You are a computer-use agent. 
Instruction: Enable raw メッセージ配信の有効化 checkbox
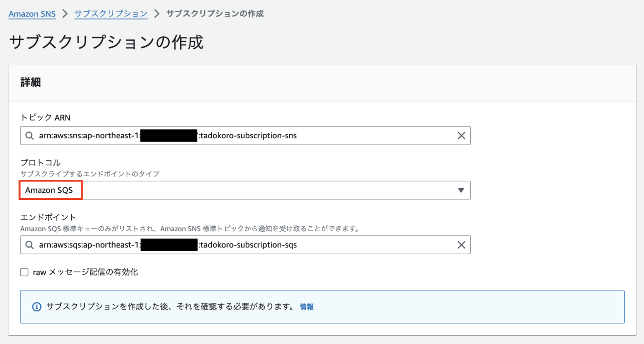pos(24,272)
